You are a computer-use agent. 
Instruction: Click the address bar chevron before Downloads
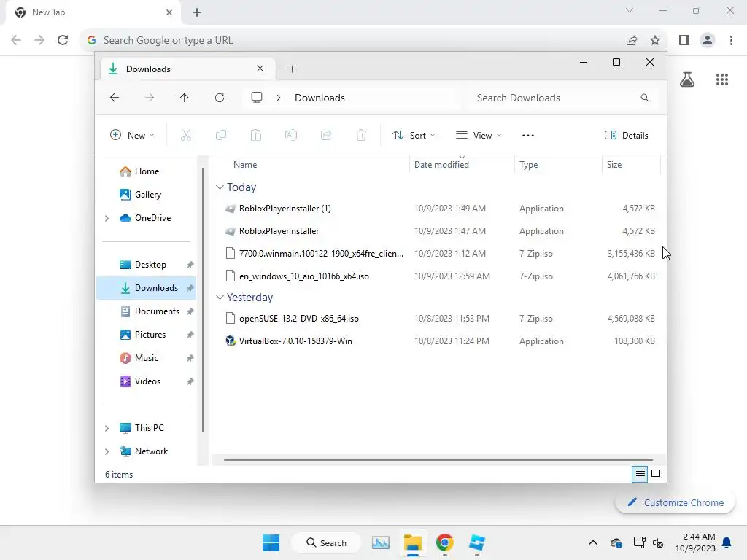(x=279, y=98)
